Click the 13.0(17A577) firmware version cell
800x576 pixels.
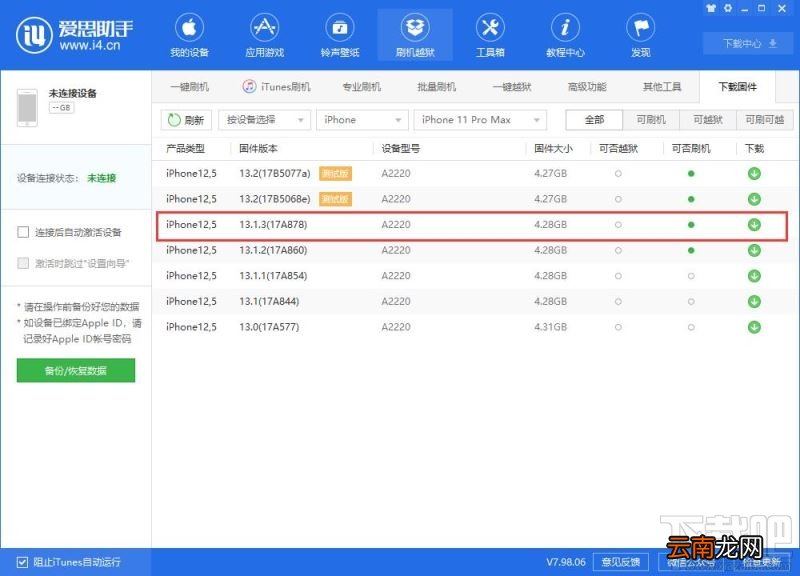click(x=269, y=327)
